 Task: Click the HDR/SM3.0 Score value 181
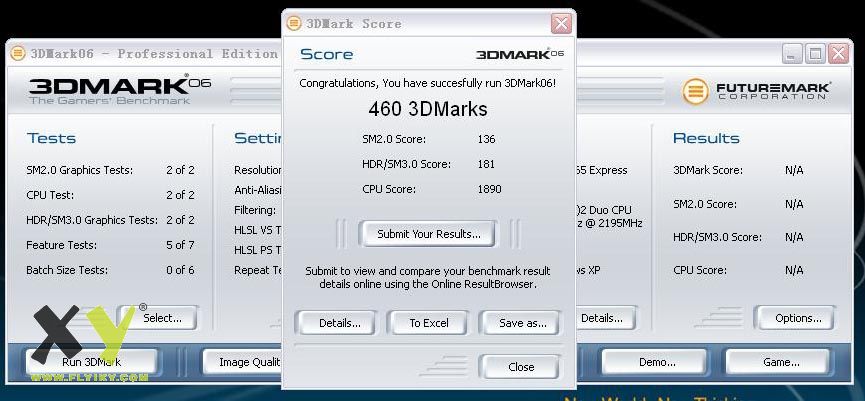tap(487, 164)
